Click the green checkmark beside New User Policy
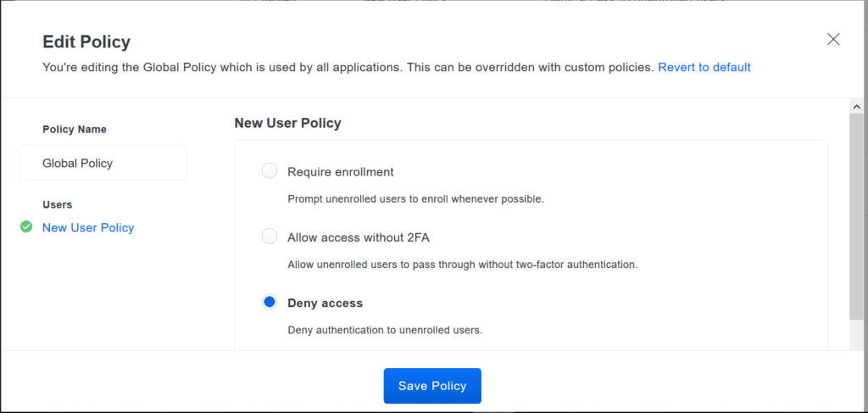Screen dimensions: 868x413 (26, 227)
